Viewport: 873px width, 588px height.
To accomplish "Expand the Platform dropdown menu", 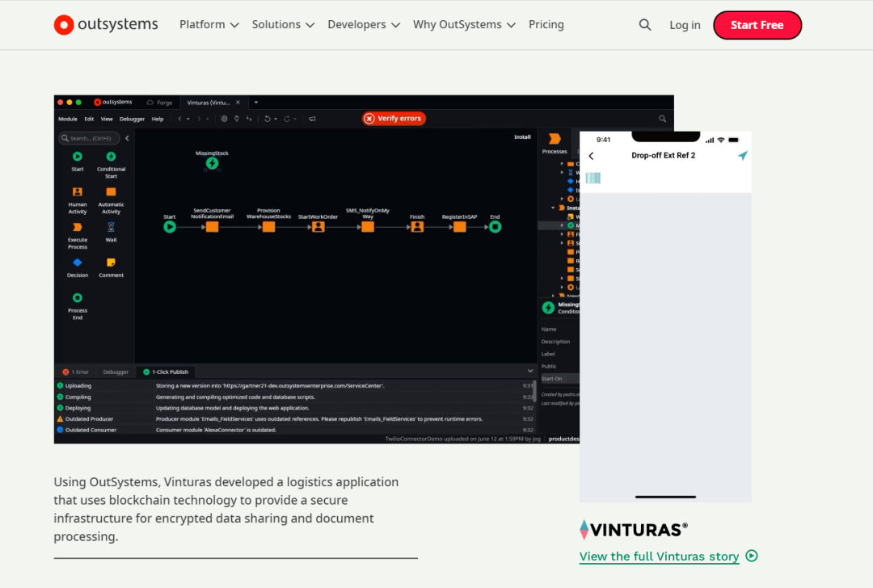I will [x=209, y=25].
